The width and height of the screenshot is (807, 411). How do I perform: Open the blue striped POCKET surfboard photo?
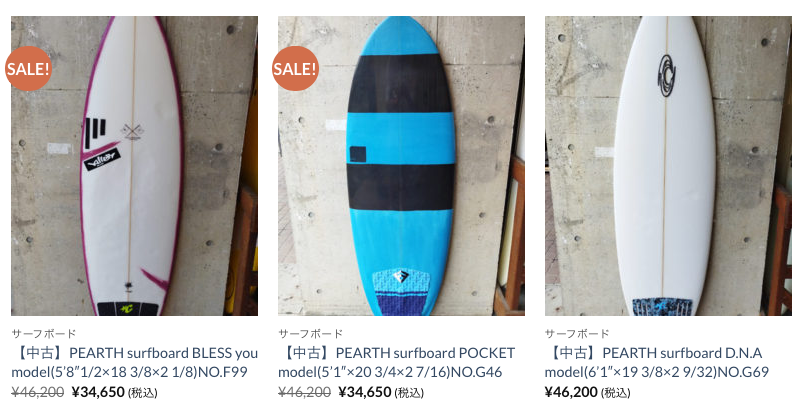[x=401, y=166]
